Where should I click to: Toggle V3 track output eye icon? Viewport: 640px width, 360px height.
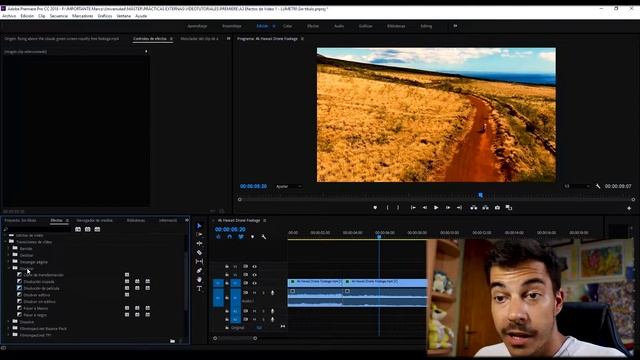tap(254, 267)
